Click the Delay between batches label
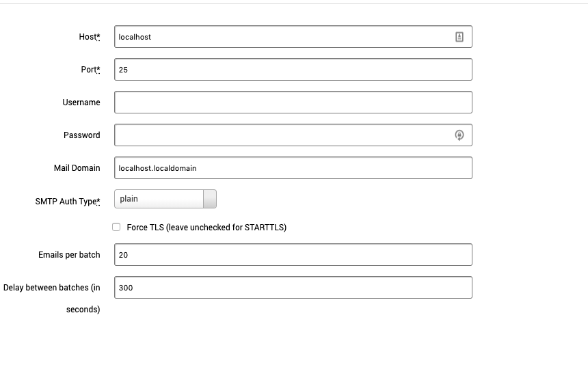Screen dimensions: 588x367 click(x=52, y=288)
